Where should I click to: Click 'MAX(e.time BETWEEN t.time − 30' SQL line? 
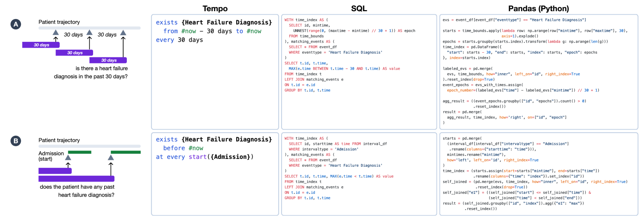click(344, 68)
